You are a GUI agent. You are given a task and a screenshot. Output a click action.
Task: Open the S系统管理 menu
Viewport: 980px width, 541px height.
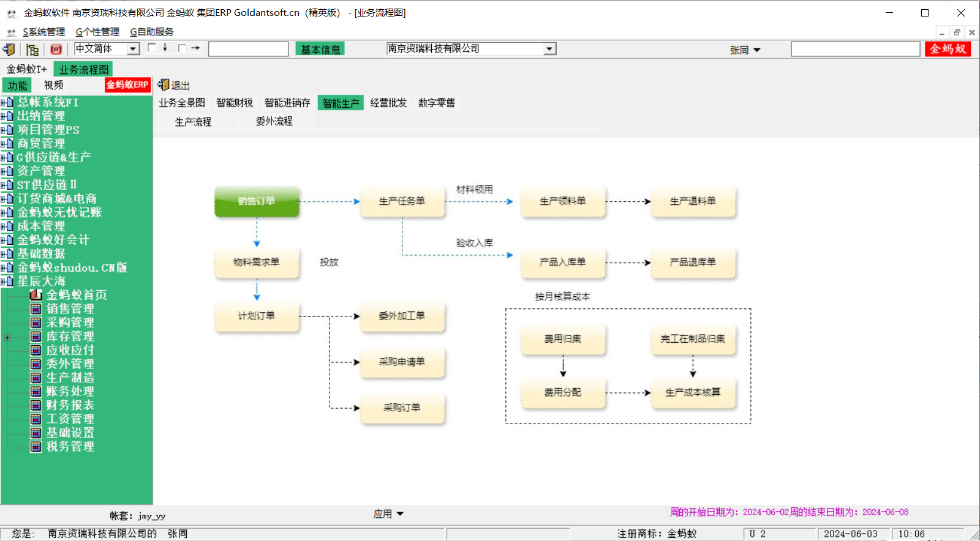point(43,32)
